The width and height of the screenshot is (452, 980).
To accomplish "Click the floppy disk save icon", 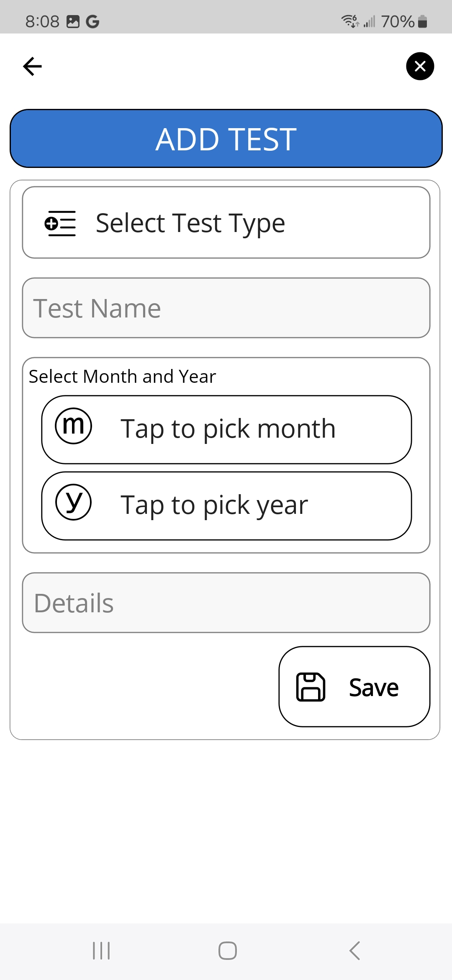I will [311, 687].
